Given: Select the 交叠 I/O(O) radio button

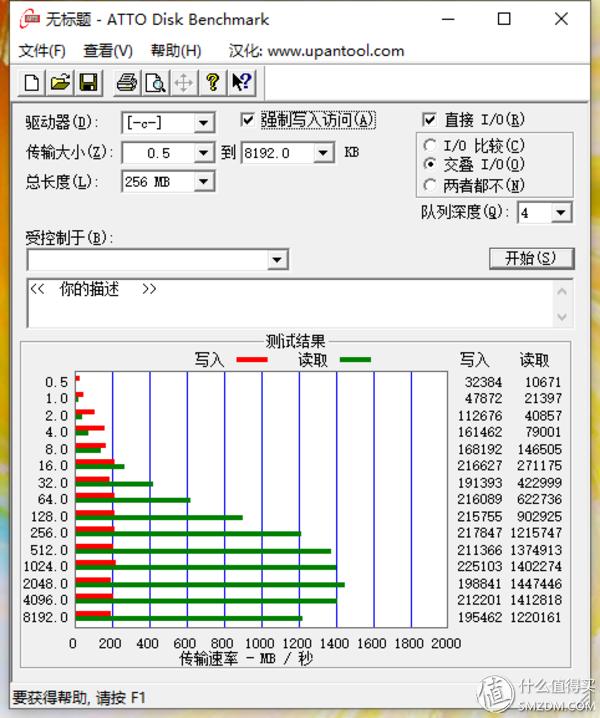Looking at the screenshot, I should (x=430, y=163).
